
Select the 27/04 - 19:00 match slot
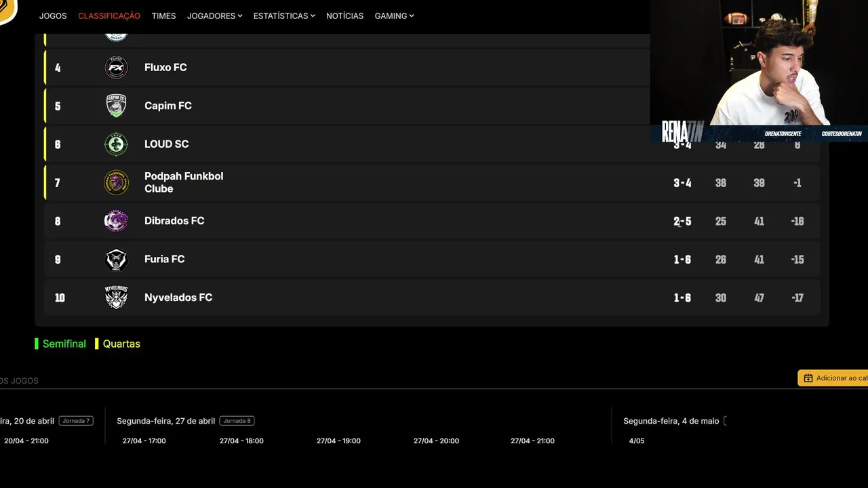coord(338,441)
